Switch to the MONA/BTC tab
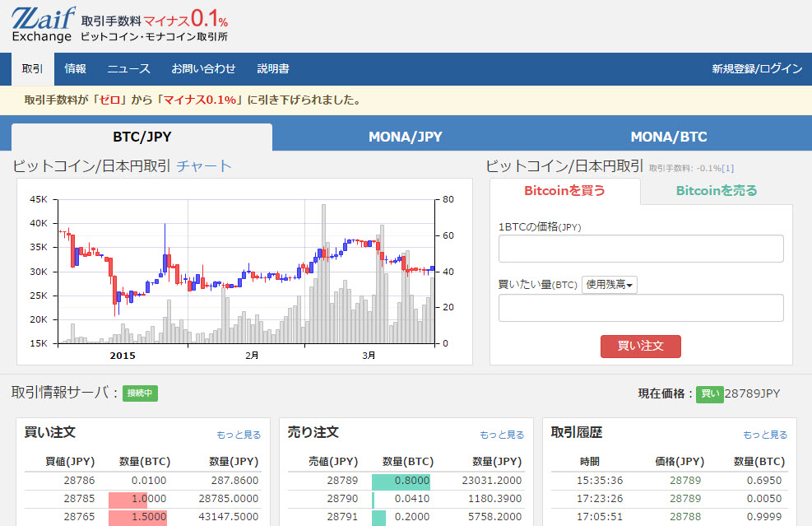The height and width of the screenshot is (526, 812). coord(669,137)
